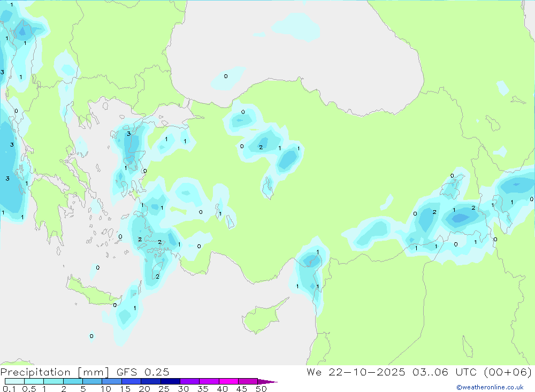Pick the 2–5 mm legend swatch
The width and height of the screenshot is (535, 392).
(73, 381)
